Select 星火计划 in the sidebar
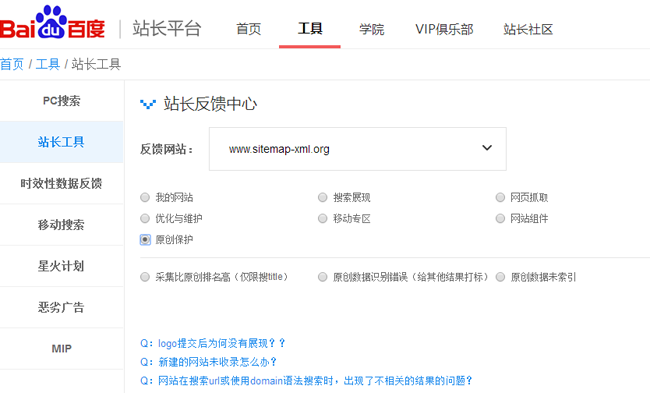 pyautogui.click(x=61, y=266)
